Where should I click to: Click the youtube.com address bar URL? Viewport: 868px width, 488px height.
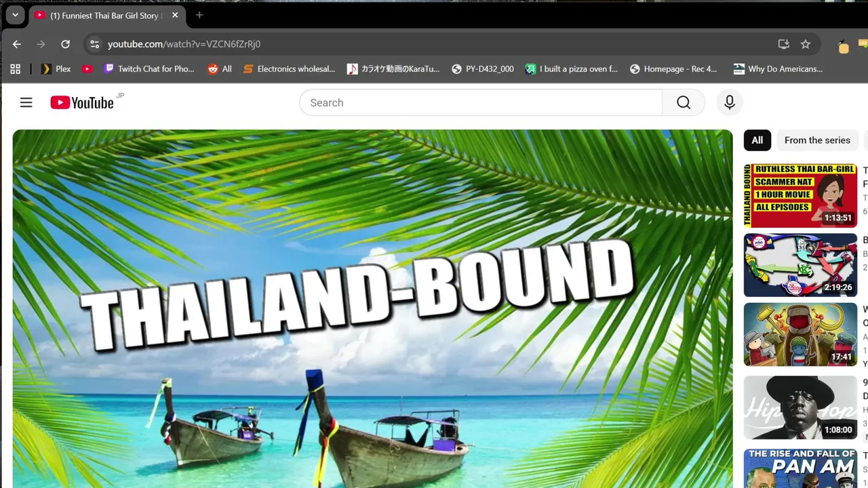click(x=184, y=44)
